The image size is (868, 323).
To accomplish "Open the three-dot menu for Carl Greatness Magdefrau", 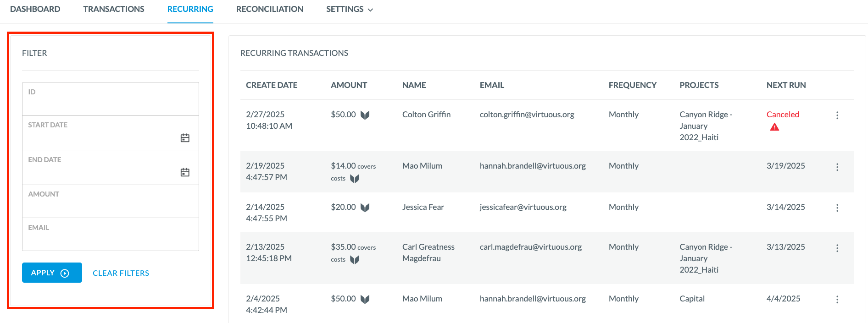I will point(837,248).
